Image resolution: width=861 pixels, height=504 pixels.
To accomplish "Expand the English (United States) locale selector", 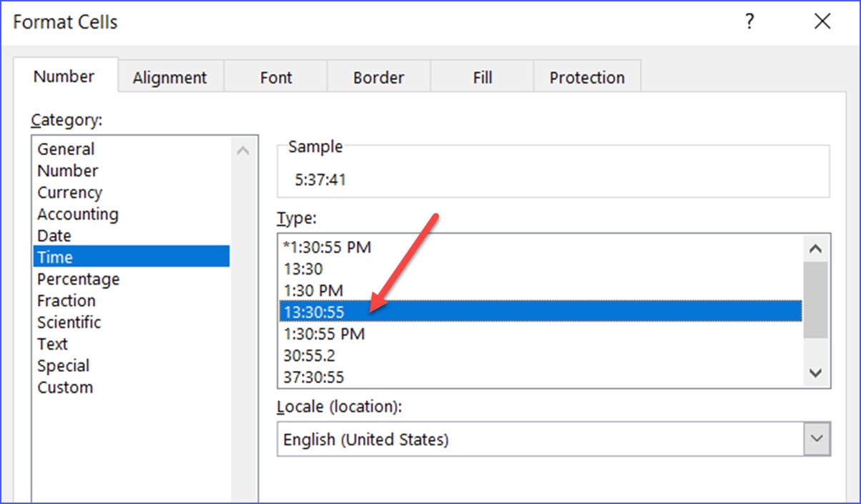I will pyautogui.click(x=816, y=439).
